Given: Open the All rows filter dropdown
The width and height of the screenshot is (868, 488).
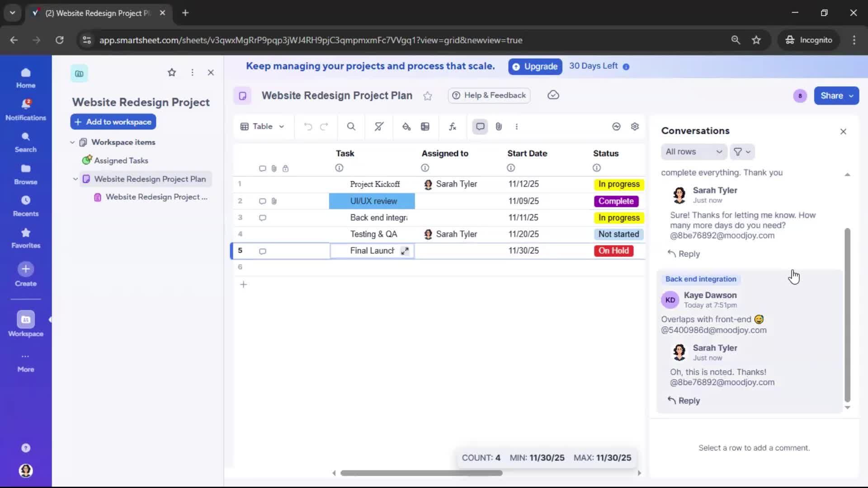Looking at the screenshot, I should point(694,152).
